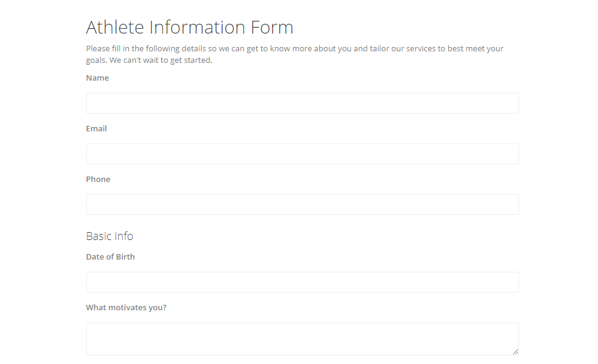Click the "Athlete Information Form" heading
Image resolution: width=598 pixels, height=364 pixels.
(190, 27)
